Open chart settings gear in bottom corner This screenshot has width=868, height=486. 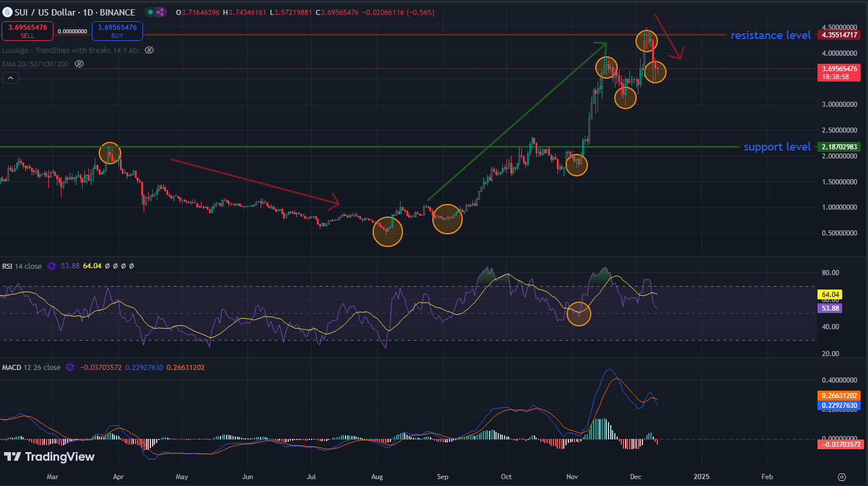(842, 477)
